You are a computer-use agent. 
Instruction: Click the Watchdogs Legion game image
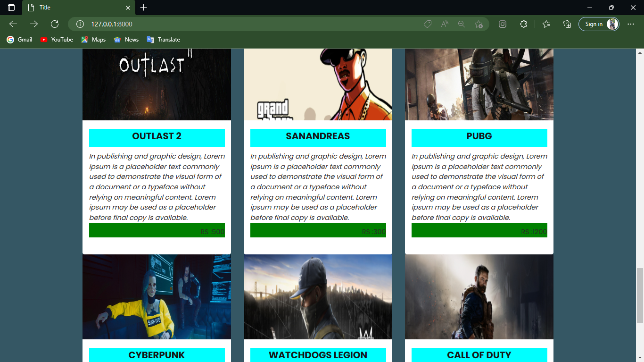[318, 297]
